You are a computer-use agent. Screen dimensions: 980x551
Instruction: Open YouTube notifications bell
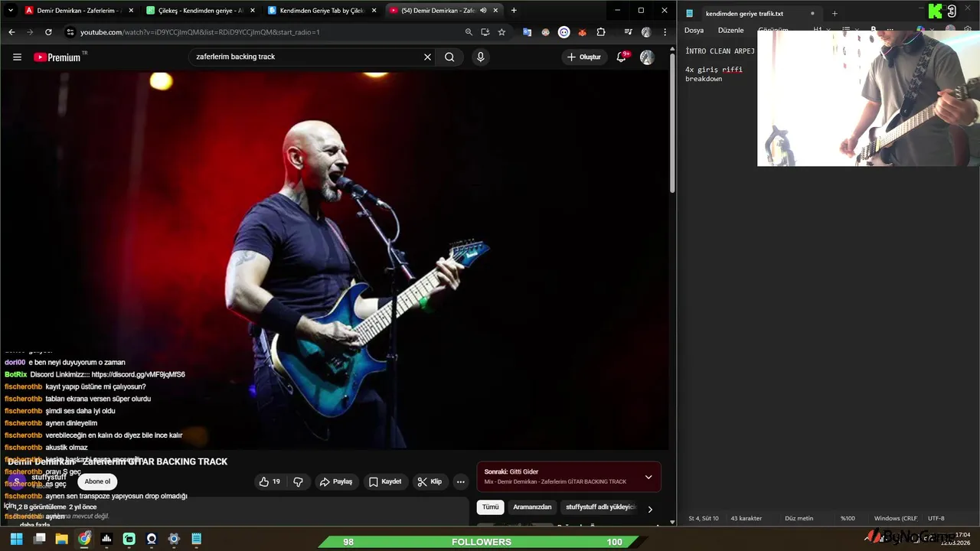pos(622,57)
